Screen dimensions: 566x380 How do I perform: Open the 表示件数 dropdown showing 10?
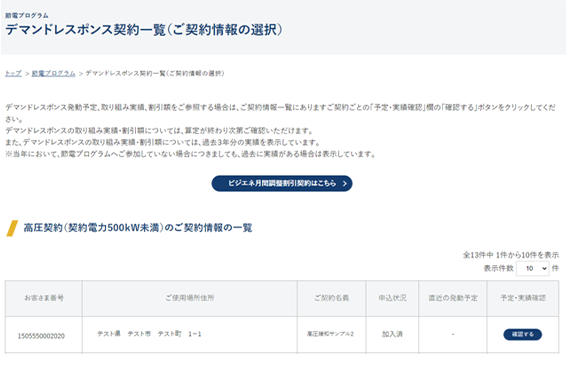pyautogui.click(x=533, y=268)
